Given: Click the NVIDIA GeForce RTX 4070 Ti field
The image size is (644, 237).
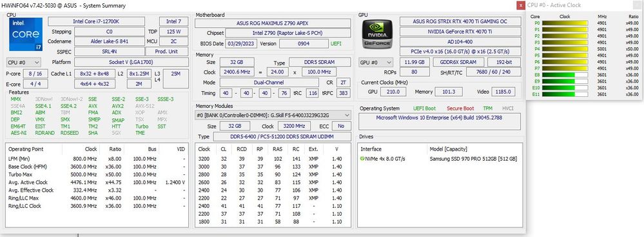Looking at the screenshot, I should pos(460,31).
